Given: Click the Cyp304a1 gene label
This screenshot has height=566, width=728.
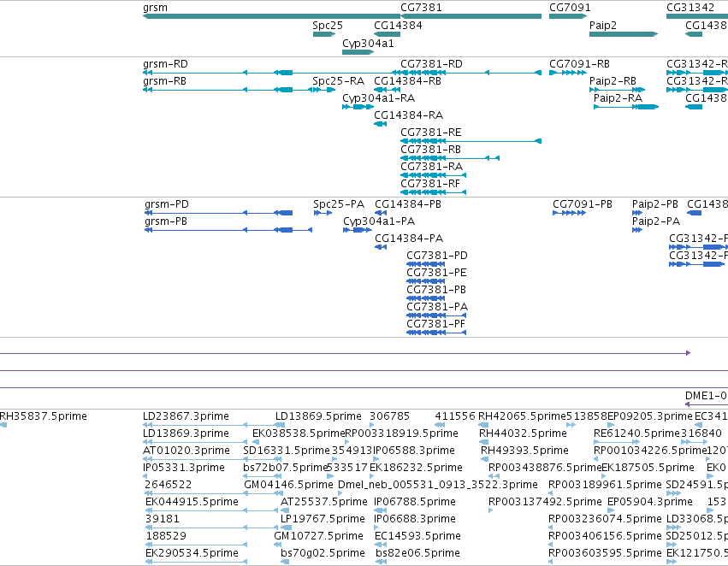Looking at the screenshot, I should click(x=368, y=44).
